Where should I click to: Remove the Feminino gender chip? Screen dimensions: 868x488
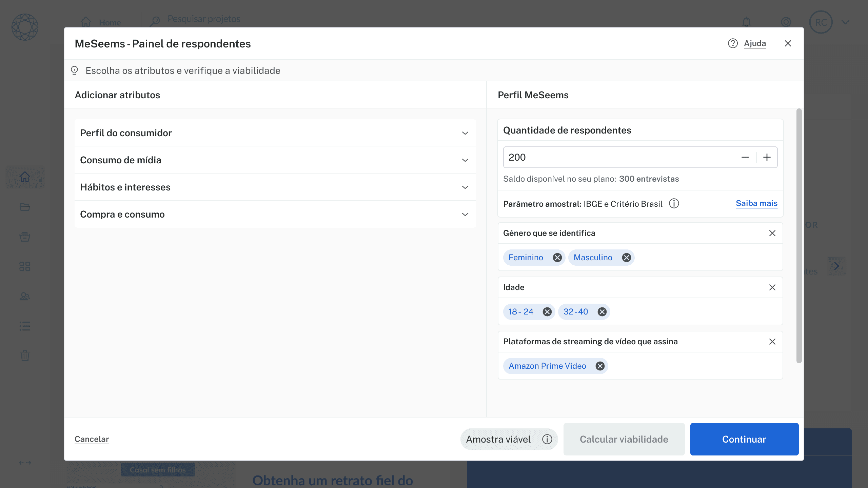557,258
